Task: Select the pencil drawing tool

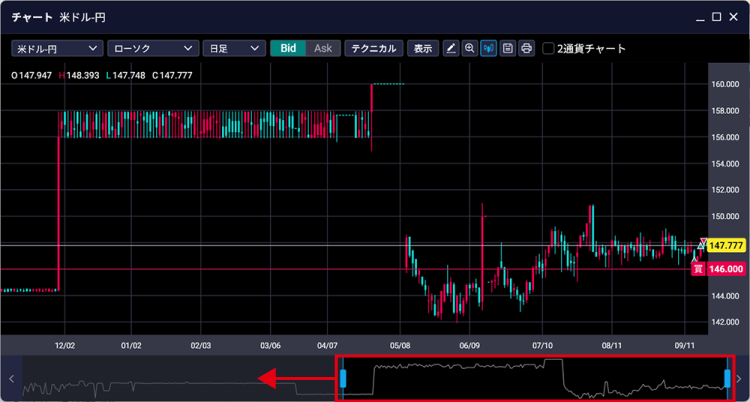Action: coord(451,48)
